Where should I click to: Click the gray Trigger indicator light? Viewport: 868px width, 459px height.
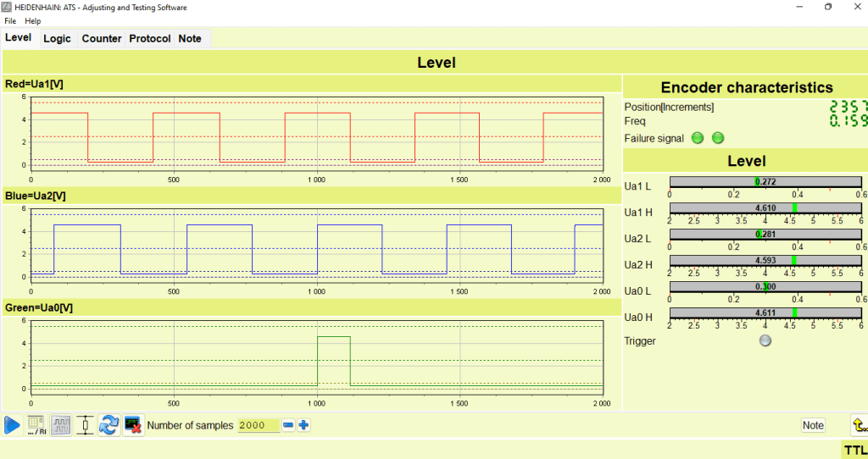point(765,340)
